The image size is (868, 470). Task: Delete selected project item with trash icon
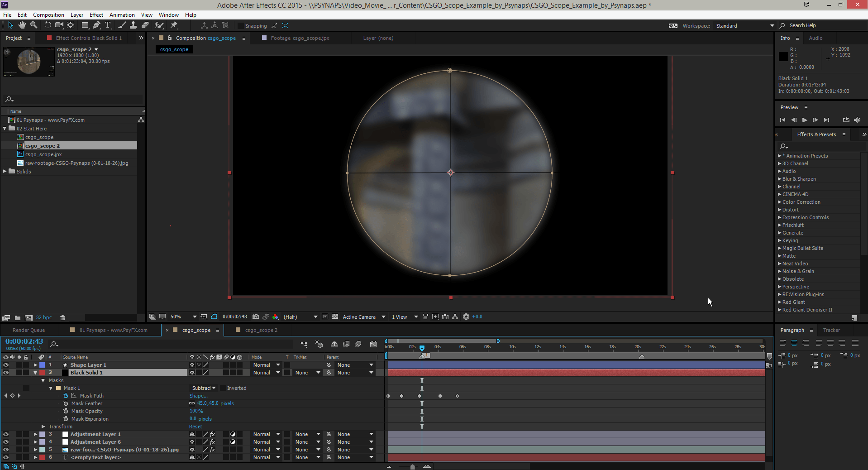point(63,318)
